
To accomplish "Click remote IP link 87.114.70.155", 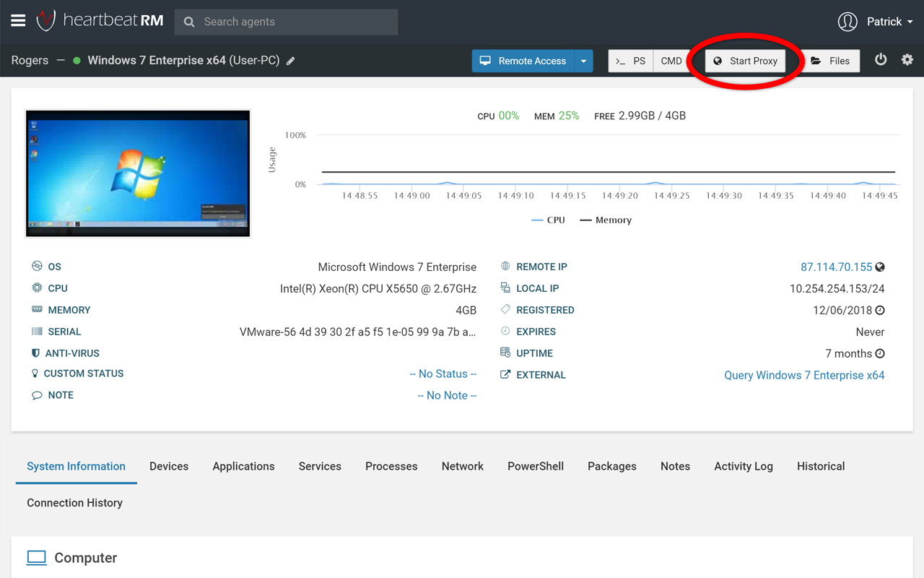I will (x=837, y=267).
